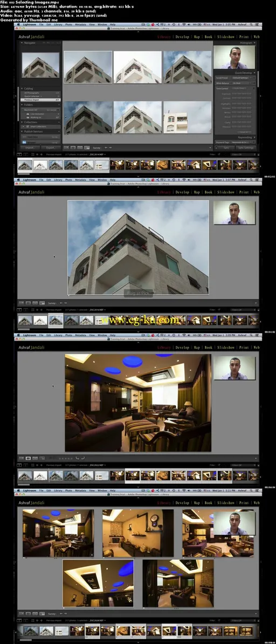Screen dimensions: 276x644
Task: Collapse the Collections panel header
Action: click(40, 122)
